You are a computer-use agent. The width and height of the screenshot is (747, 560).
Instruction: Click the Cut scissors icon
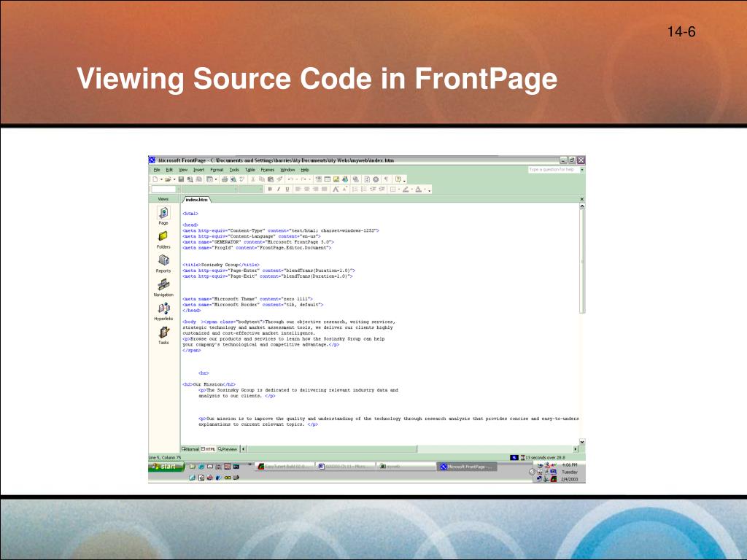tap(253, 179)
